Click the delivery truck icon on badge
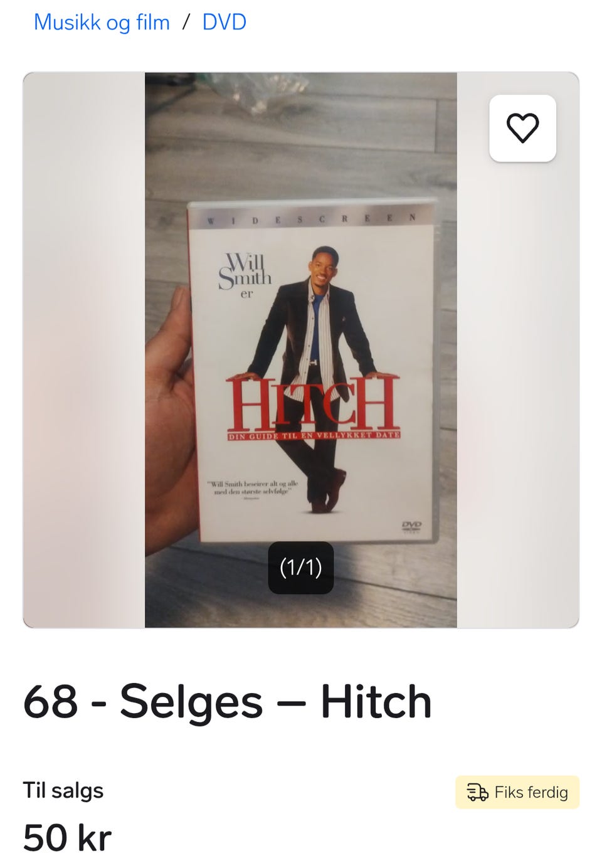Viewport: 602px width, 868px height. [x=477, y=792]
